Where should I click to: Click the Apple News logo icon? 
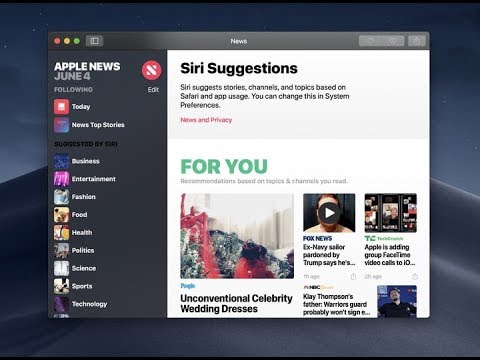pyautogui.click(x=151, y=70)
